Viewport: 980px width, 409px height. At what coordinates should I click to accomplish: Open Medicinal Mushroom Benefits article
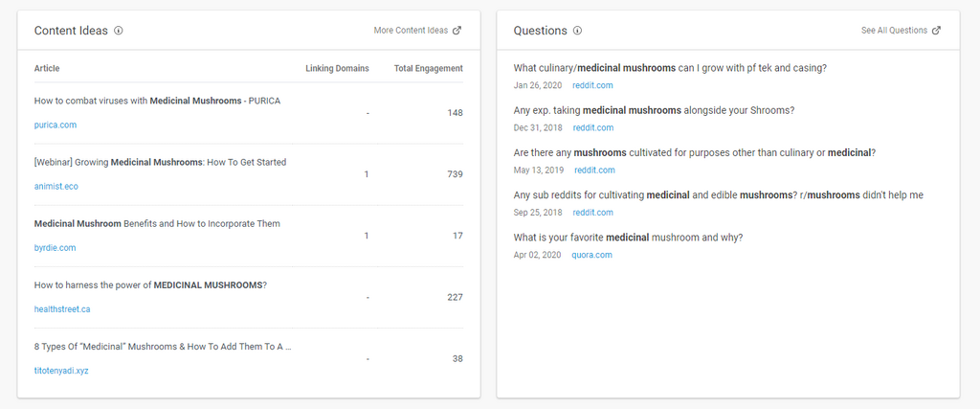coord(157,223)
